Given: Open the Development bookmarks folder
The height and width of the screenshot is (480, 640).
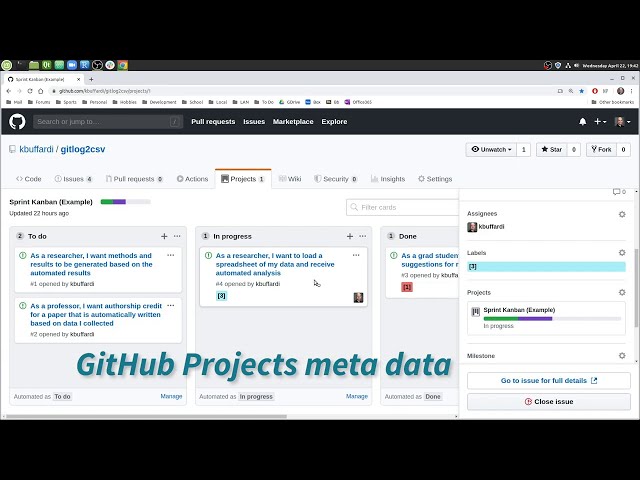Looking at the screenshot, I should [159, 102].
